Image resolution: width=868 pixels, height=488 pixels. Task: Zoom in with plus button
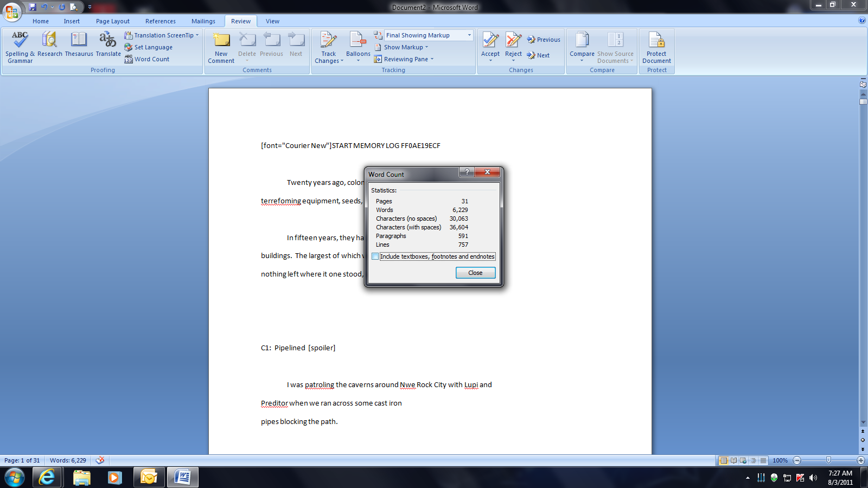(x=860, y=460)
